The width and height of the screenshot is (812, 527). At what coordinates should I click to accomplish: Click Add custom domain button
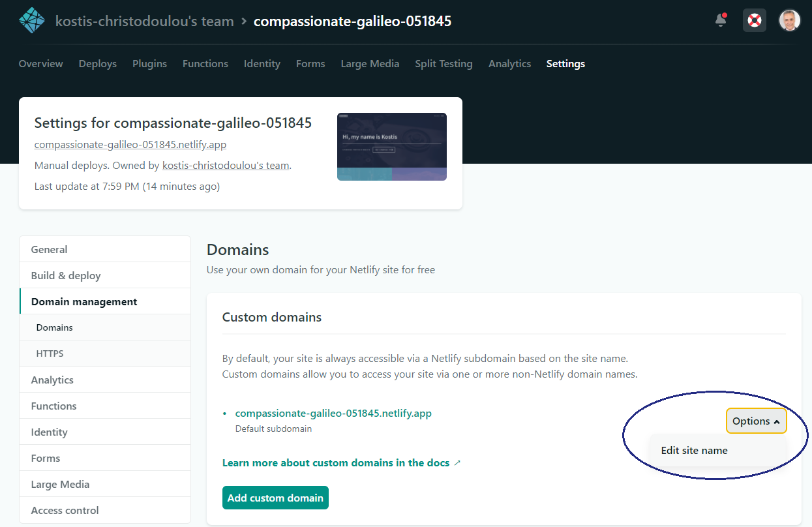(275, 498)
